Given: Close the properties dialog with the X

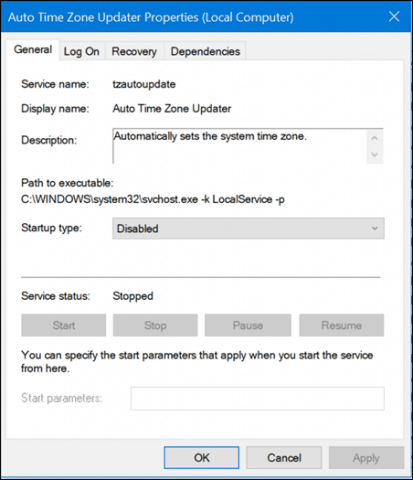Looking at the screenshot, I should pos(394,16).
